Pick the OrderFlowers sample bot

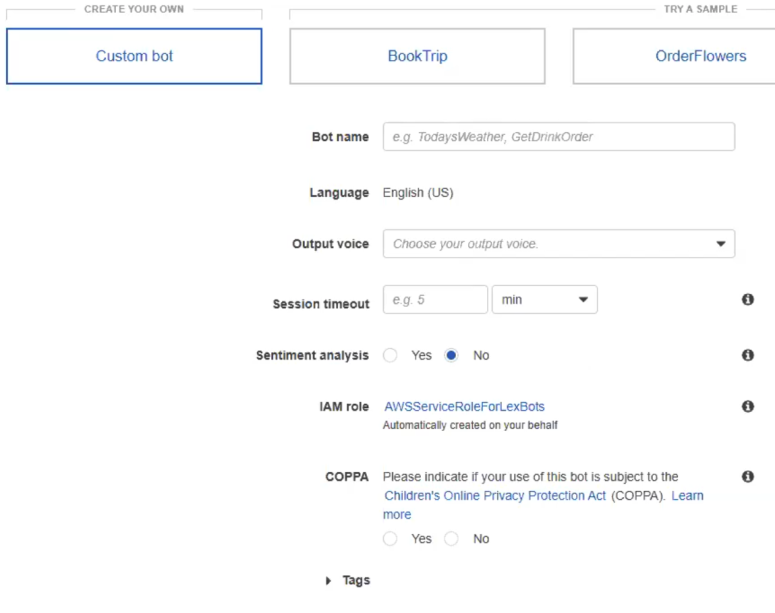pyautogui.click(x=699, y=56)
